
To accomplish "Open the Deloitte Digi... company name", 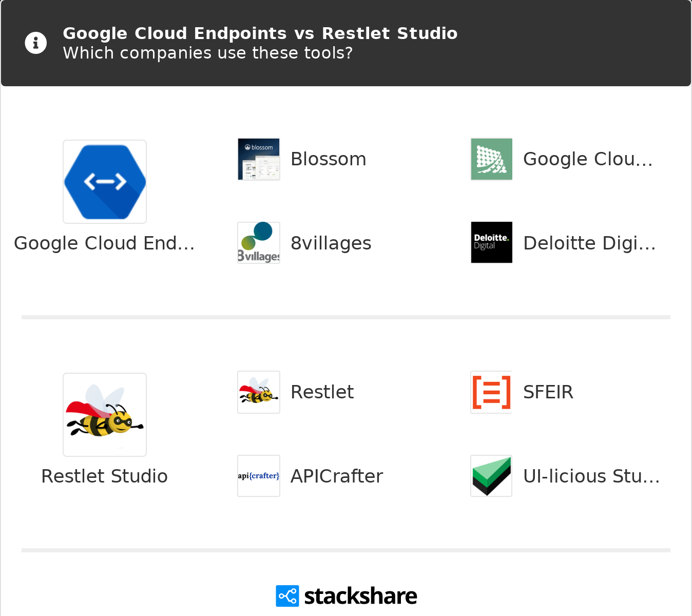I will [589, 243].
